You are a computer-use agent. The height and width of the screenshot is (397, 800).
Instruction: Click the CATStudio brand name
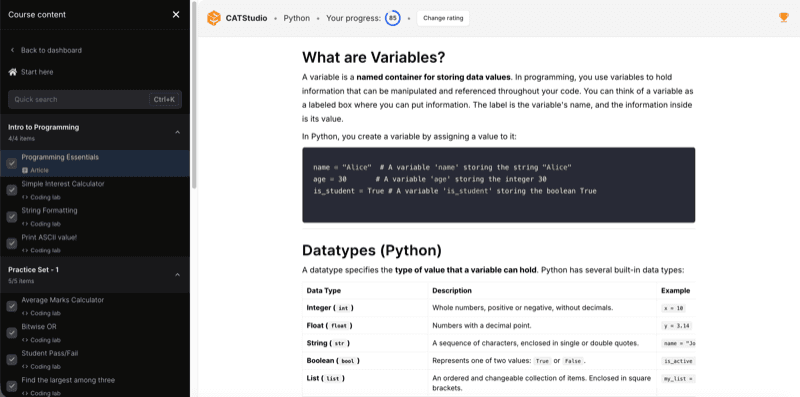(246, 18)
